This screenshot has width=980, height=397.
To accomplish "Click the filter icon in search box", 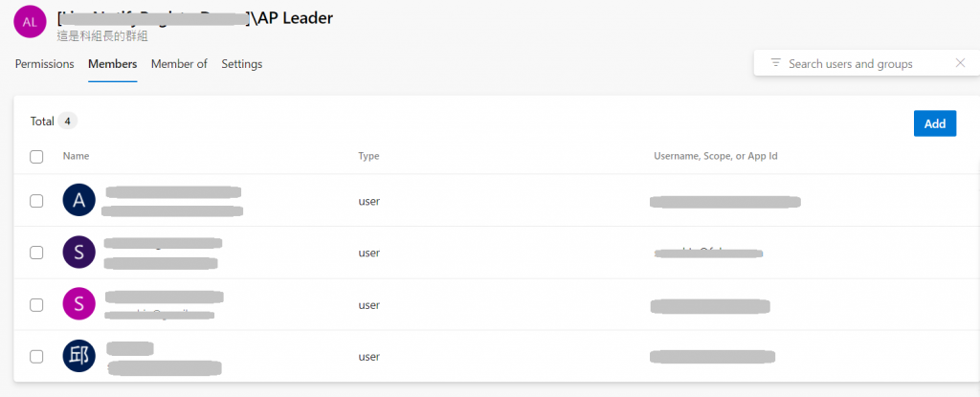I will (x=776, y=63).
